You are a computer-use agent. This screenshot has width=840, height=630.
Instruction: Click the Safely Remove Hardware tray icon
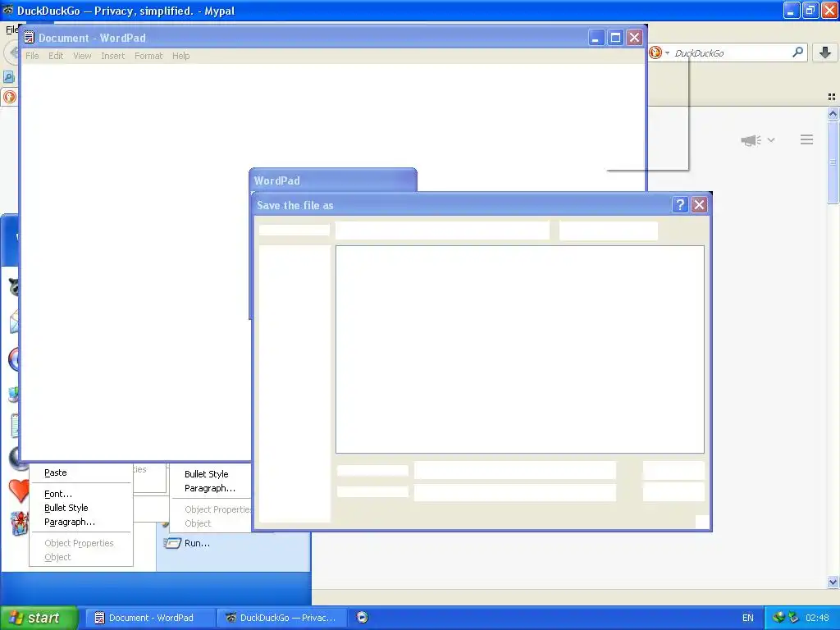[793, 617]
